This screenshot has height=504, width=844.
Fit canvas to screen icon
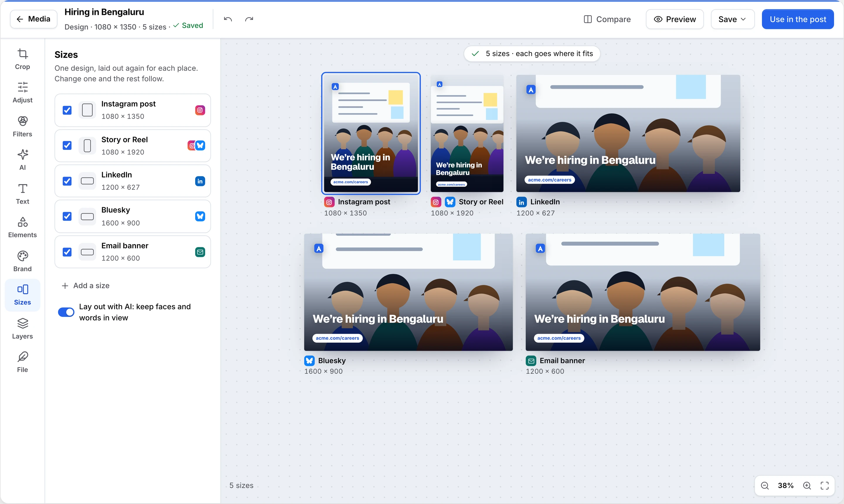coord(825,486)
